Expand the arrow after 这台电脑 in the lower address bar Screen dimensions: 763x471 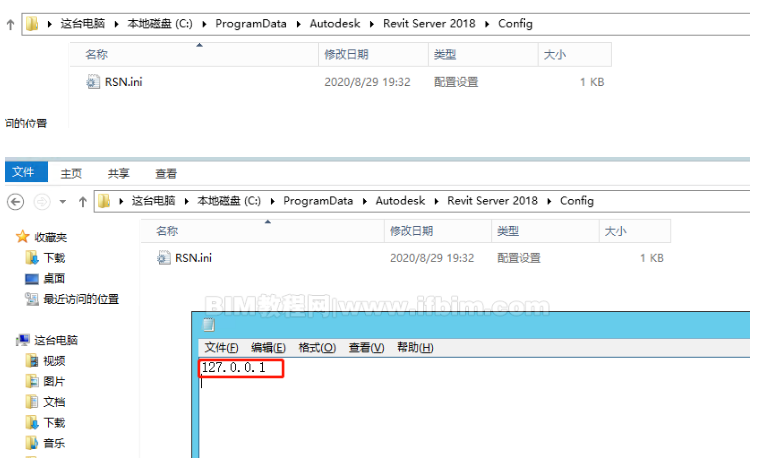click(186, 201)
